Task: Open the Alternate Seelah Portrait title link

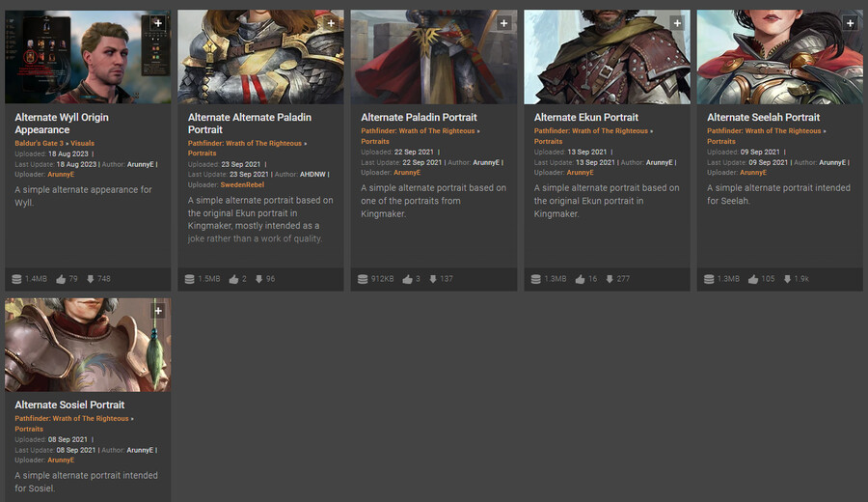Action: click(x=763, y=118)
